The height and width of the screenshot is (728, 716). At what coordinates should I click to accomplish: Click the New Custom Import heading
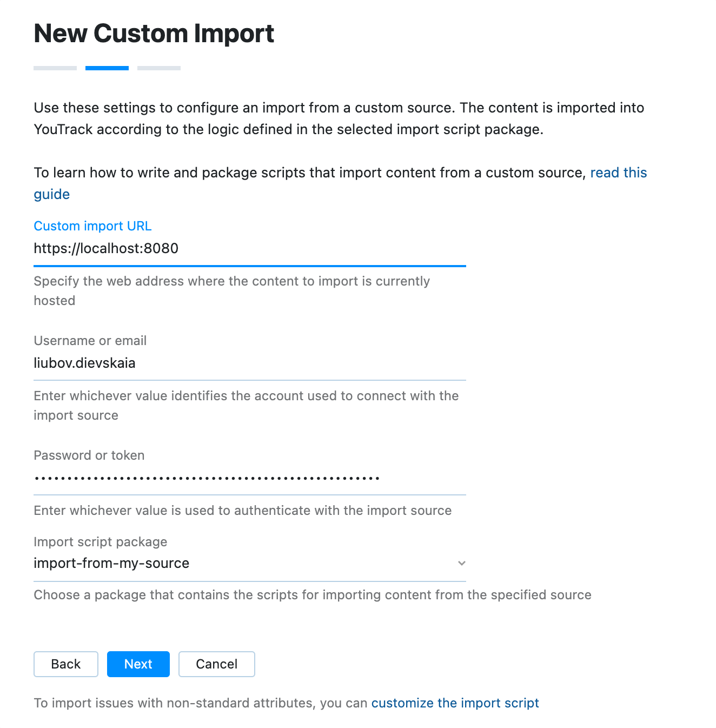click(x=154, y=34)
